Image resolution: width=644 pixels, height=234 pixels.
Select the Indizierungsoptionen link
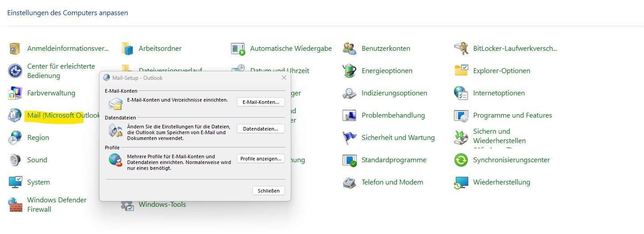394,93
